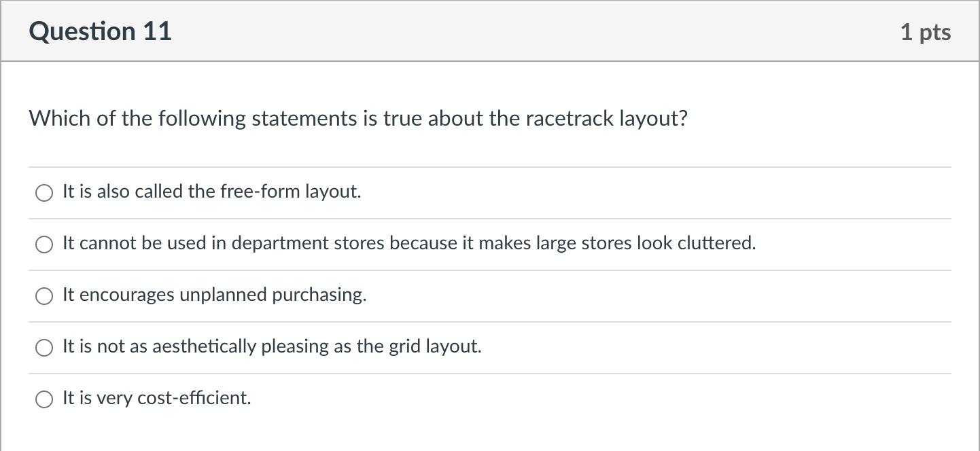Select the radio button beside department stores option
Screen dimensions: 980x451
(43, 245)
